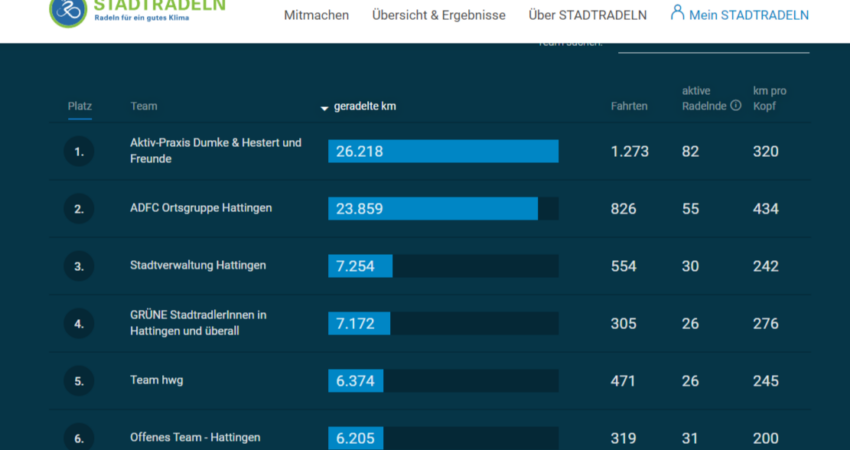Click Fahrten value 826
The image size is (850, 450).
point(623,209)
